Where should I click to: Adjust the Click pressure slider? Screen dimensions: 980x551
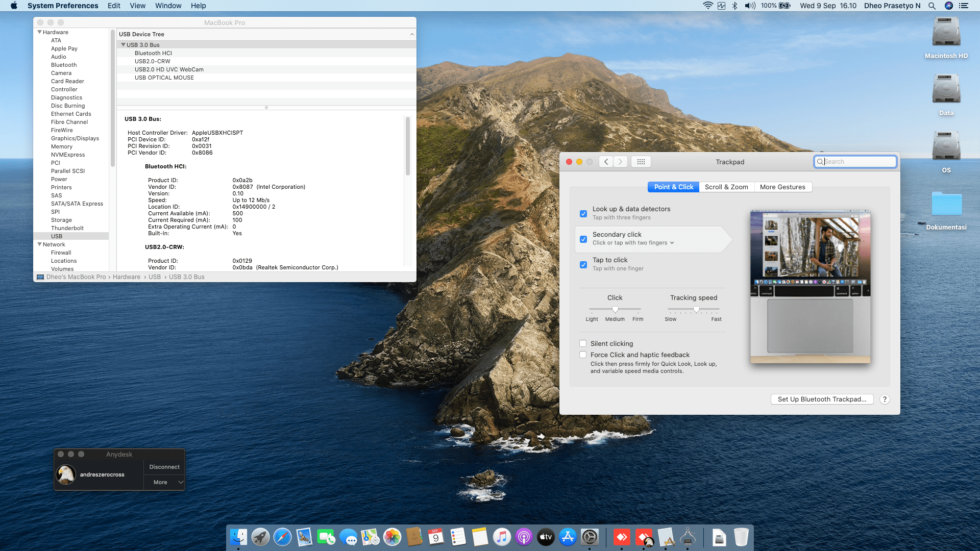pyautogui.click(x=615, y=309)
